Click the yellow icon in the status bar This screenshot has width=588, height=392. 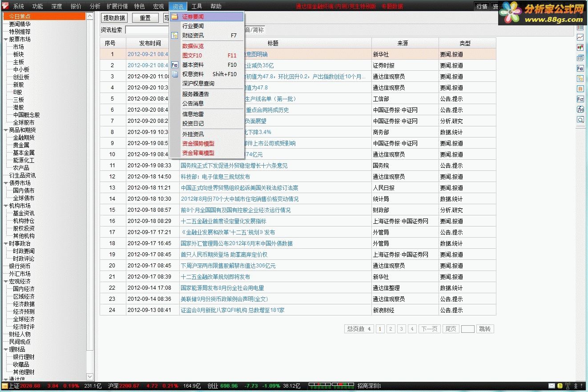pos(560,386)
